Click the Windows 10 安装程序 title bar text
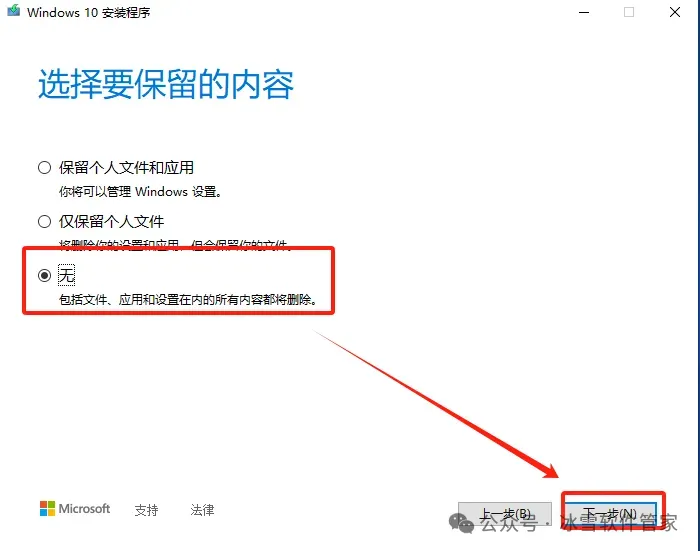Viewport: 700px width, 551px height. point(88,12)
